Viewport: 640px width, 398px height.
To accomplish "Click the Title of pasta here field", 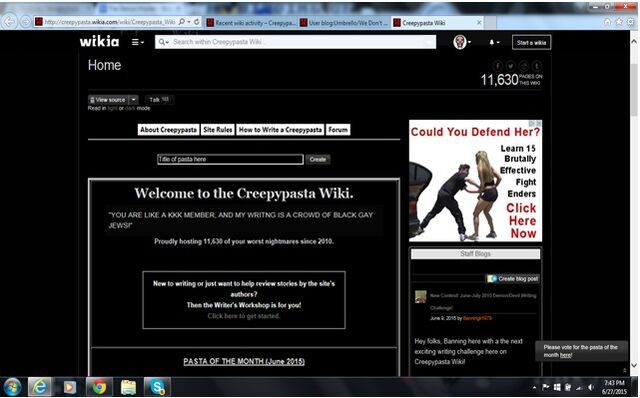I will 230,159.
